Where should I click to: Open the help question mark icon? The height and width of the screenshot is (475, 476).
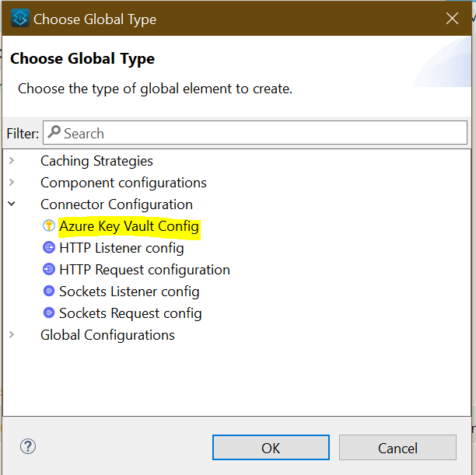[x=28, y=446]
